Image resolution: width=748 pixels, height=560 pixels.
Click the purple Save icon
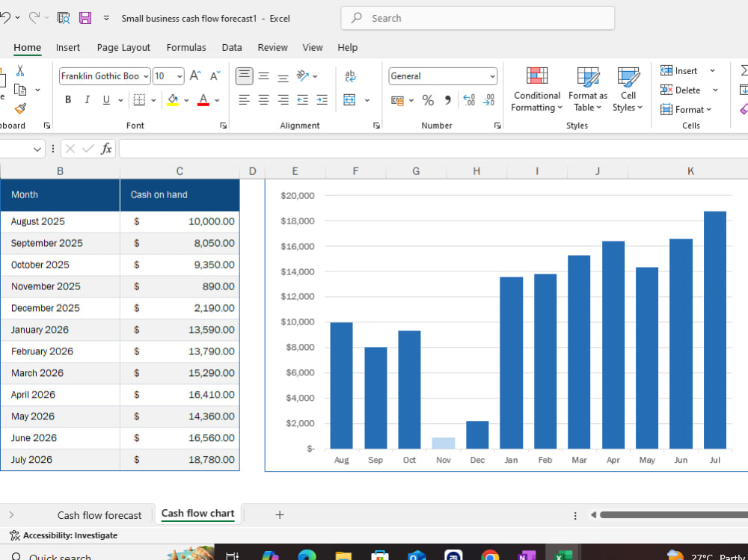pos(85,18)
